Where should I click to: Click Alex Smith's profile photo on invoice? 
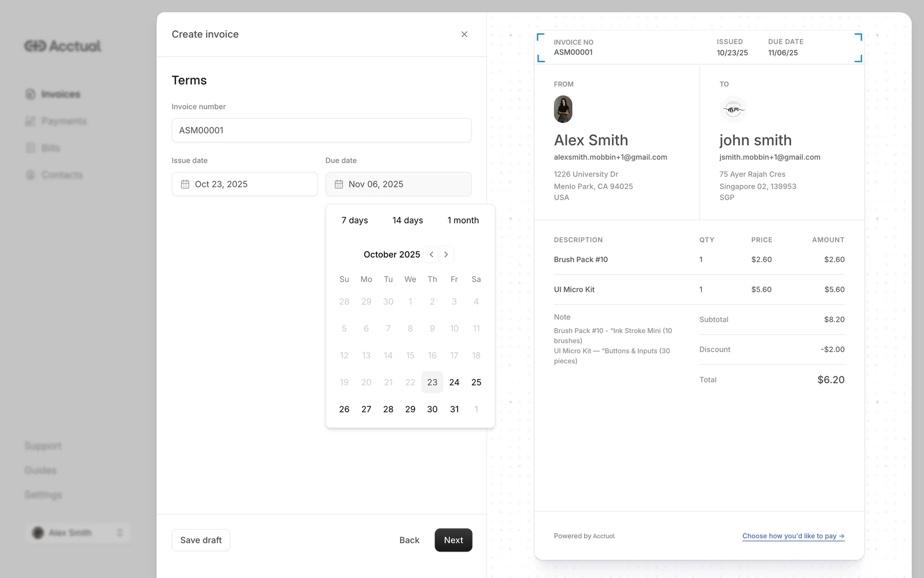[x=563, y=109]
